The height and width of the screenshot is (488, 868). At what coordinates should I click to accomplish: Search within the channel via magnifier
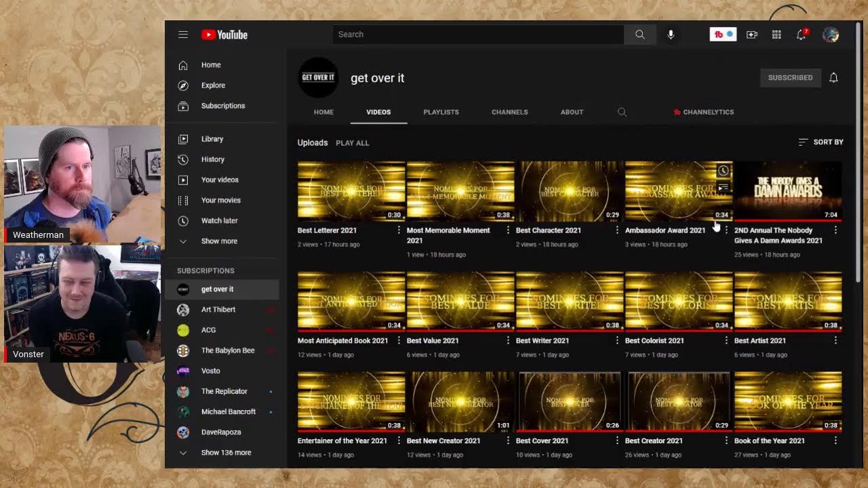[622, 113]
